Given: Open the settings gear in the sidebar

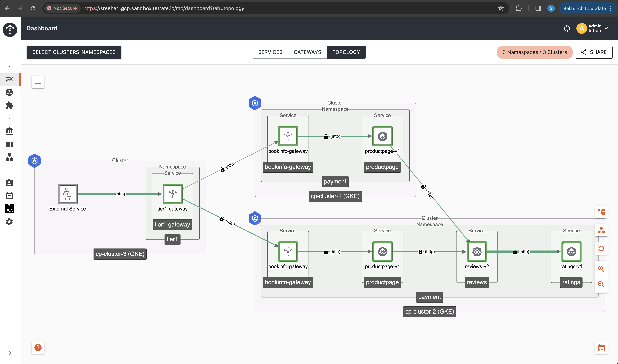Looking at the screenshot, I should click(9, 222).
